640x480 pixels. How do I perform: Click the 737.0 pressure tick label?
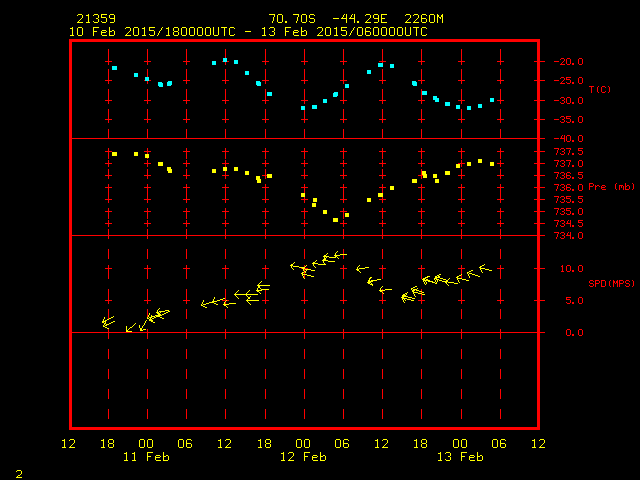pos(569,164)
